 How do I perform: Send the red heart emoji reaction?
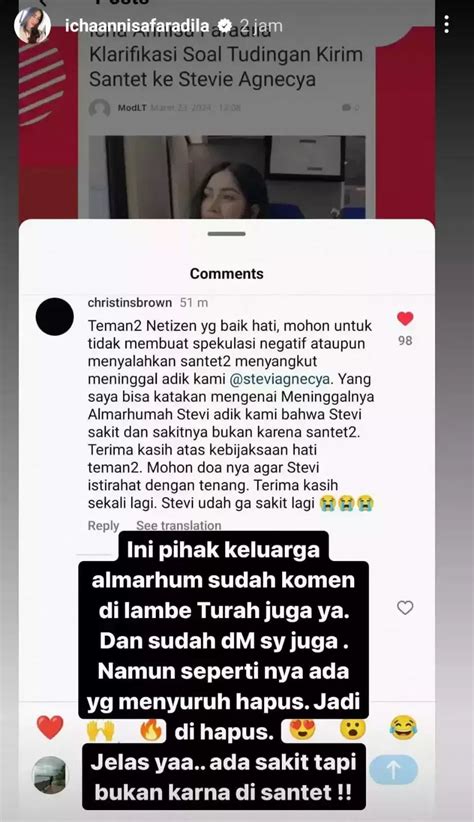coord(50,728)
